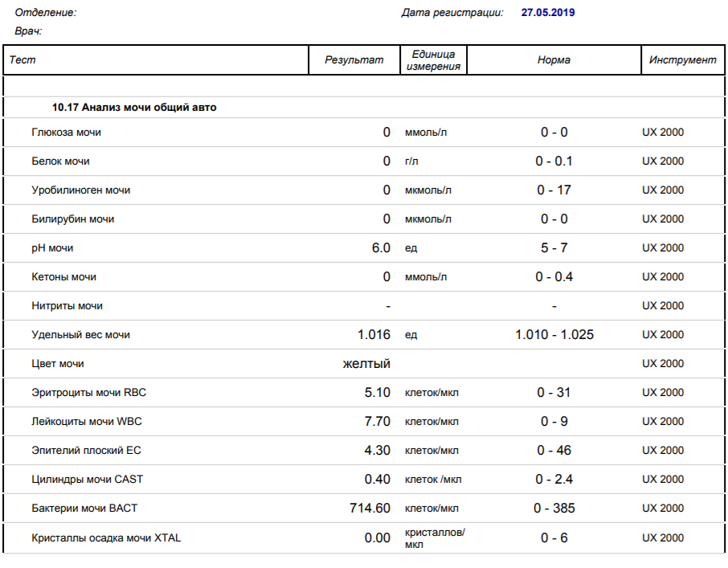Viewport: 728px width, 568px height.
Task: Click the specific gravity result 1.016
Action: click(x=374, y=335)
